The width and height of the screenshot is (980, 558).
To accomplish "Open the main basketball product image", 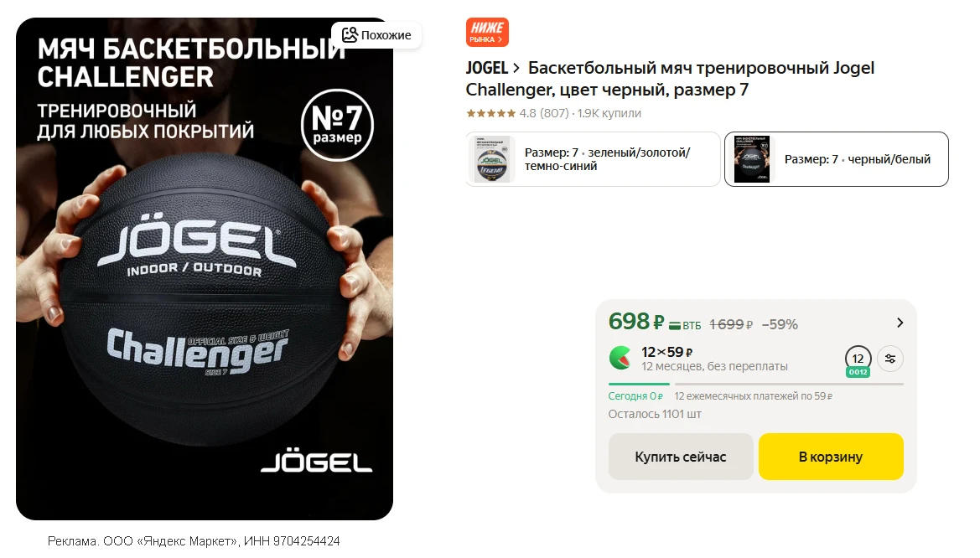I will tap(205, 269).
